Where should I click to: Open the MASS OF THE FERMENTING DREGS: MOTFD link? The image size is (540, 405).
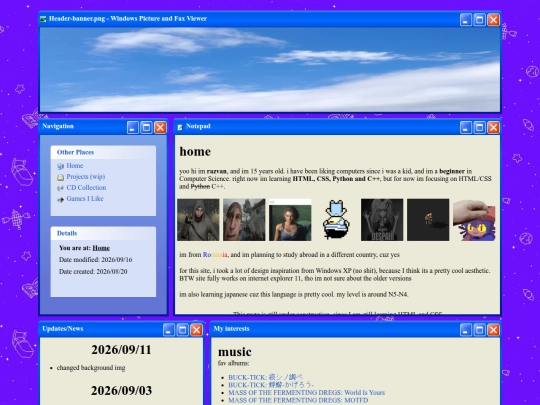[x=298, y=400]
